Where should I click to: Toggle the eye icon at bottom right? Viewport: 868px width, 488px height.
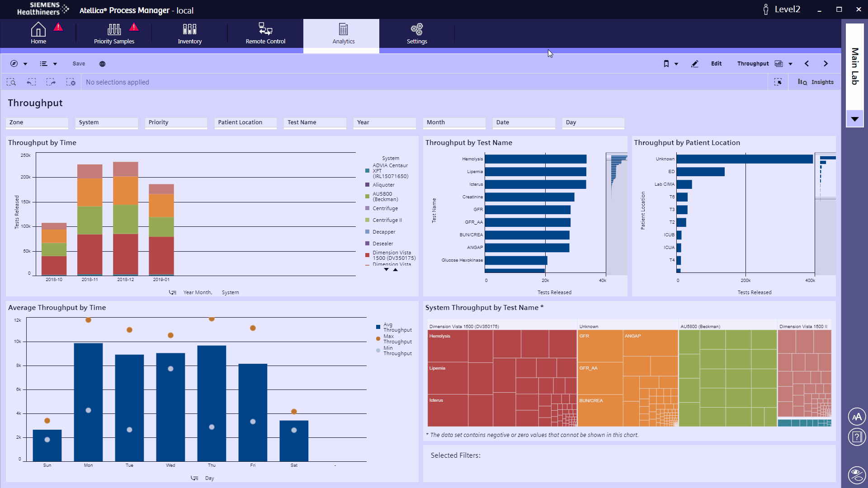[x=857, y=475]
